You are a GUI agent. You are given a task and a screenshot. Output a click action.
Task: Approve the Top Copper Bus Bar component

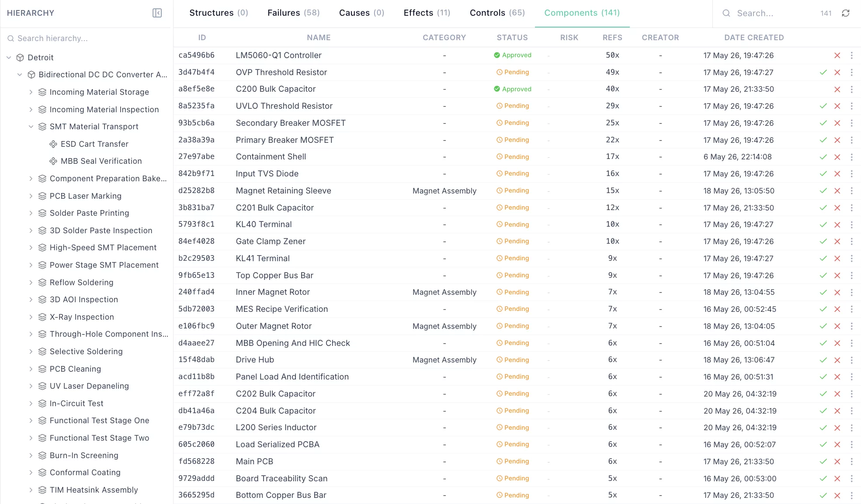[823, 276]
